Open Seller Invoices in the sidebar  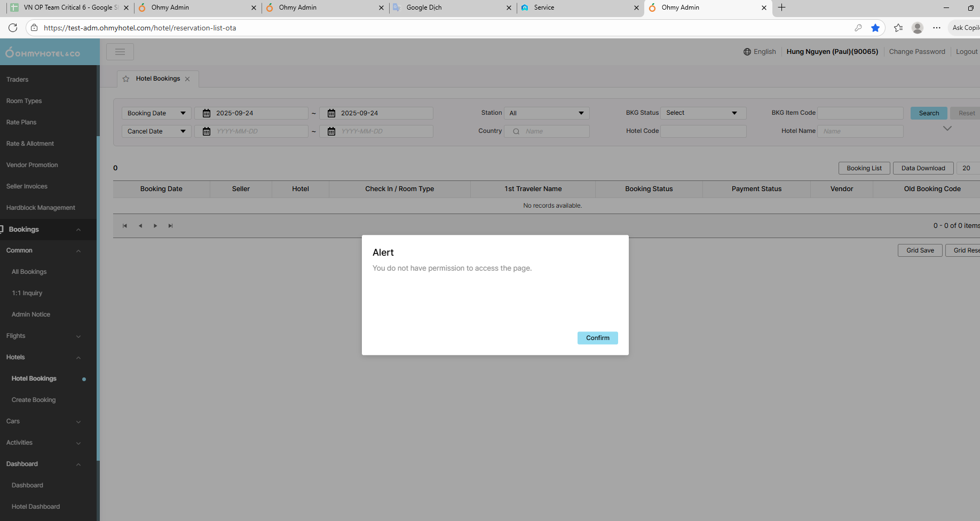27,186
